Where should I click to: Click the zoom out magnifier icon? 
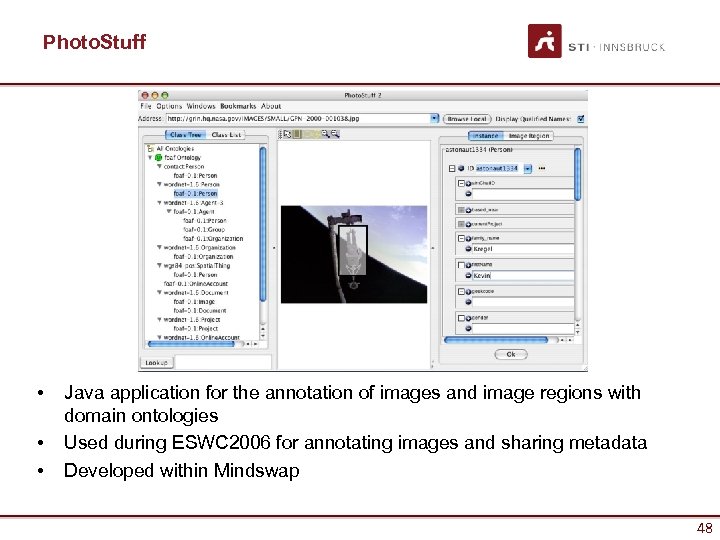click(335, 134)
